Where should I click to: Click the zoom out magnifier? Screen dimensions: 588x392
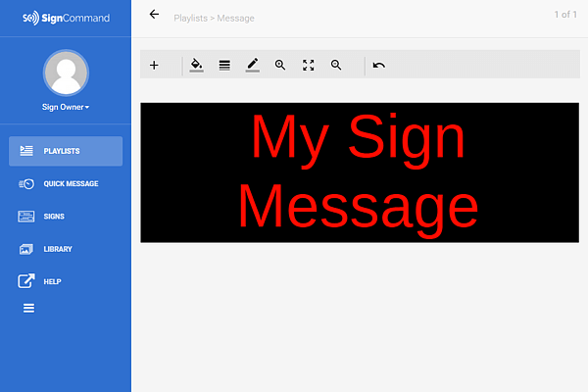pyautogui.click(x=336, y=65)
